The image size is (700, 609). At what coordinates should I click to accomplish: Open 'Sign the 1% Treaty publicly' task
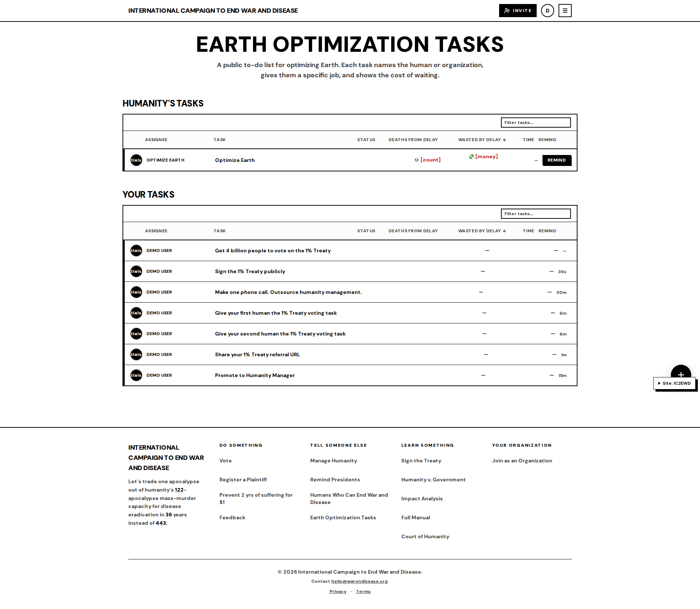pyautogui.click(x=250, y=271)
